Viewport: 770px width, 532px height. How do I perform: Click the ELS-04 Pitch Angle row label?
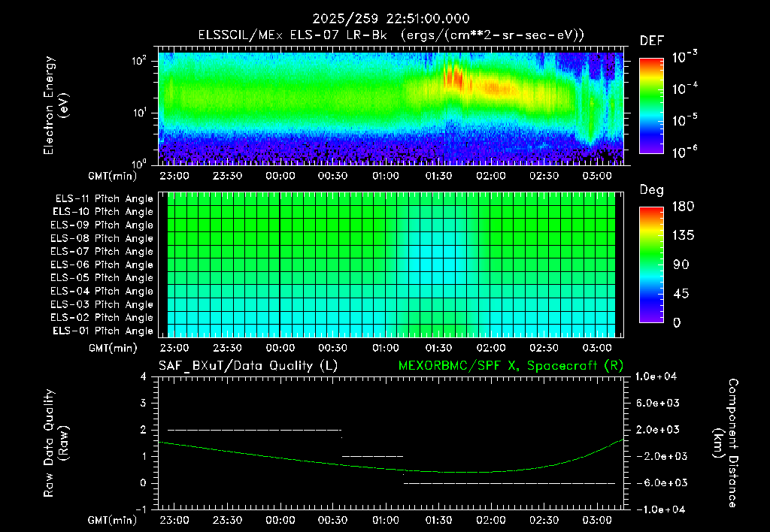102,291
